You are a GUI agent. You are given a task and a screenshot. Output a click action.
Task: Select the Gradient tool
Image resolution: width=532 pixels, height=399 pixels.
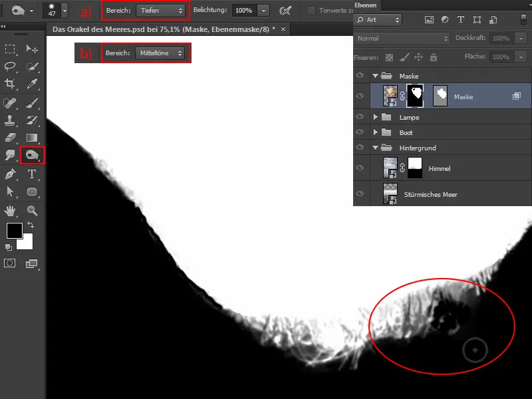(32, 138)
